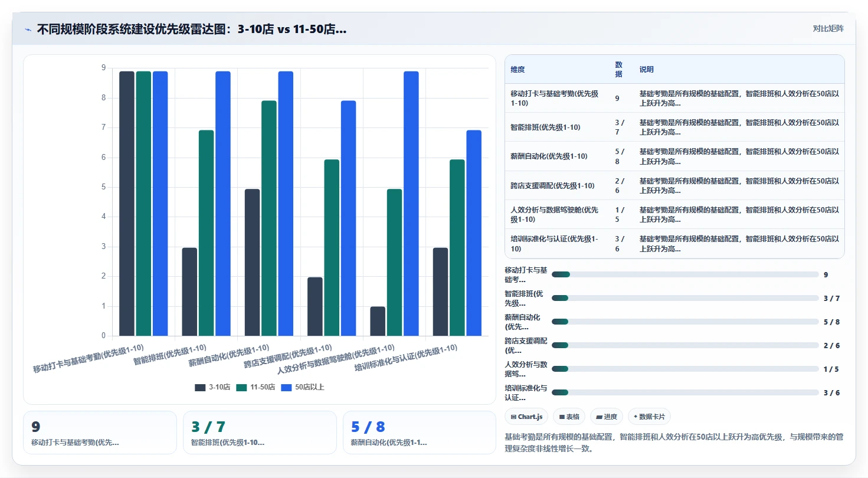The height and width of the screenshot is (478, 868).
Task: Click the 3-10店 bar for 薪酬自动化
Action: click(252, 263)
